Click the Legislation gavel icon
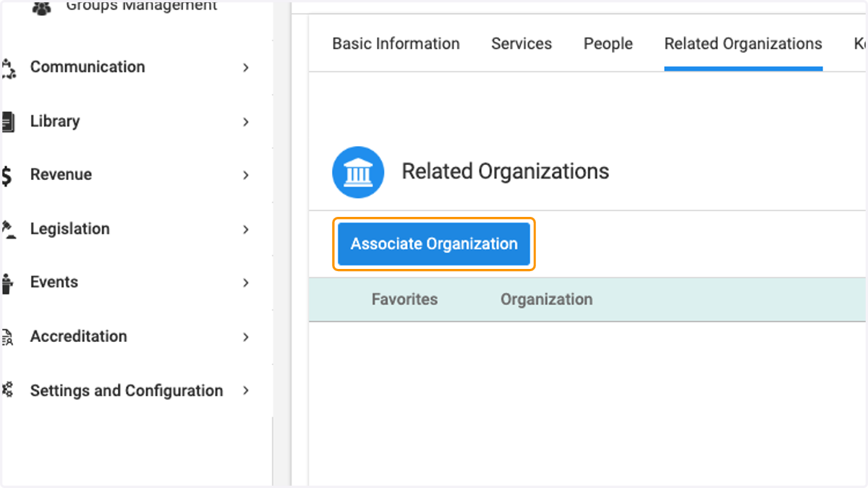This screenshot has height=488, width=868. (x=8, y=229)
